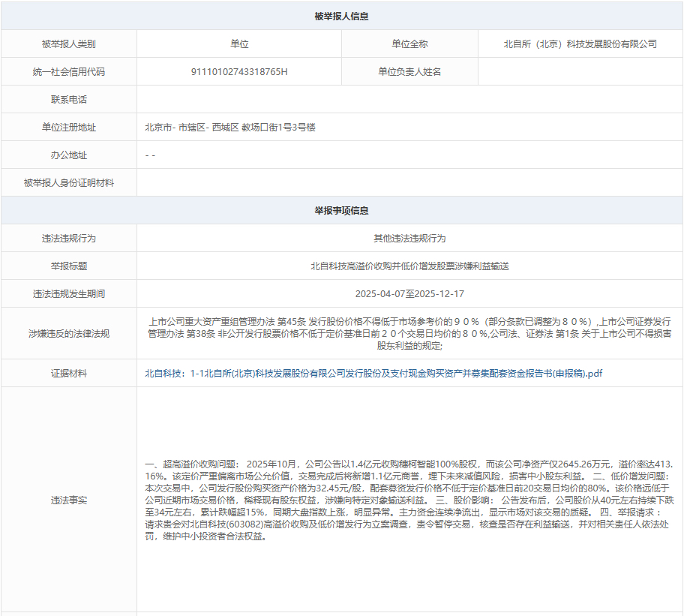Click the date range 2025-04-07至2025-12-17
Image resolution: width=684 pixels, height=616 pixels.
pos(409,294)
